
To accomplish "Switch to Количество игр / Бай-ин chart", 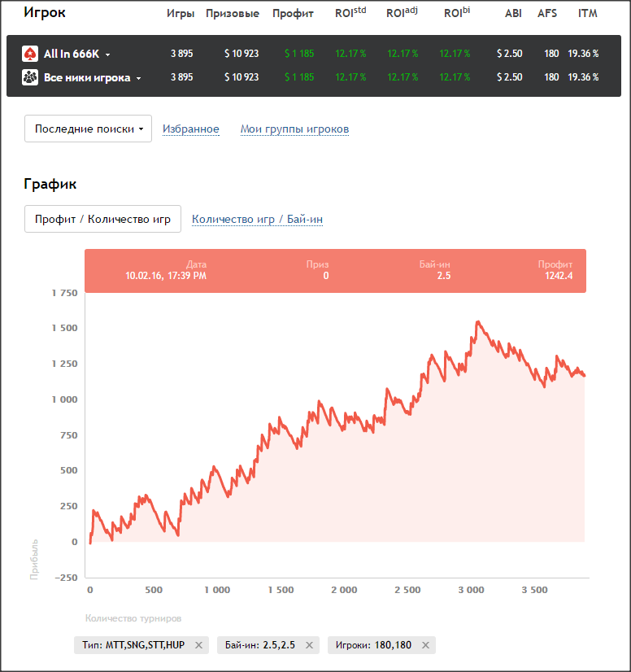I will pos(257,219).
